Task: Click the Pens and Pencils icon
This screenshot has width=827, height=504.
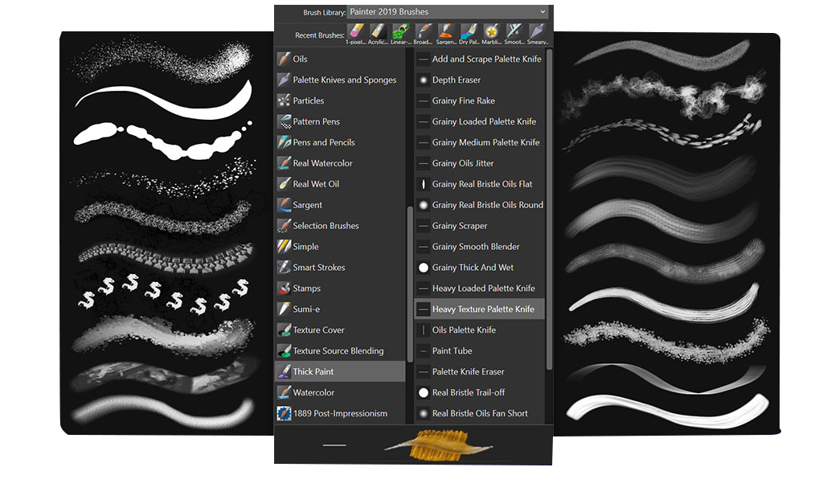Action: pos(284,142)
